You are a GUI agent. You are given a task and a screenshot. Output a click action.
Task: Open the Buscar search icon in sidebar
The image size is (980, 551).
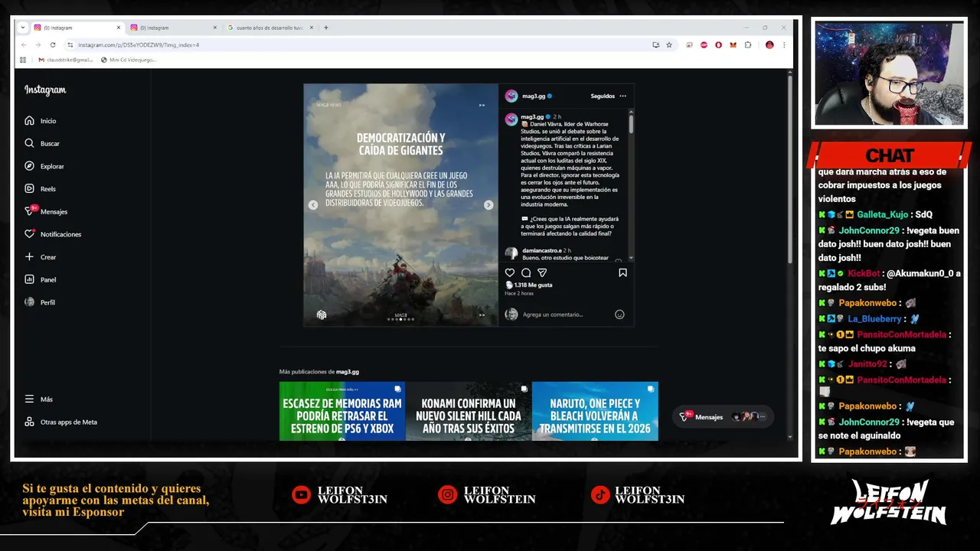tap(29, 143)
